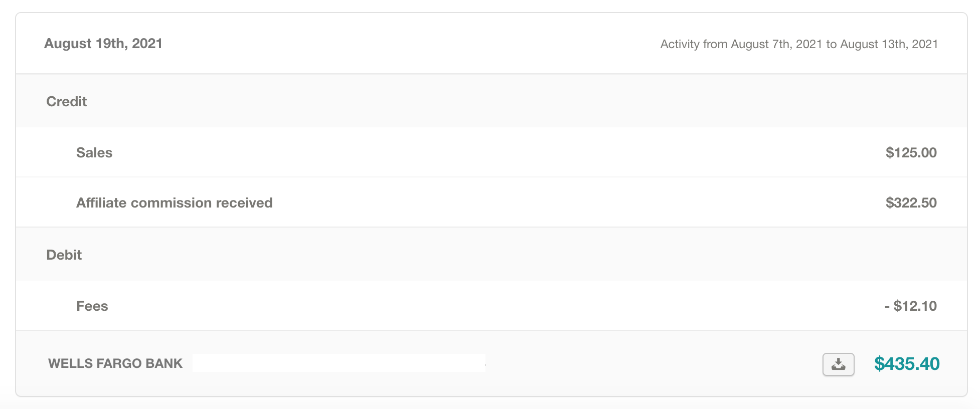Click the minus sign before fees amount
The height and width of the screenshot is (409, 980).
pos(887,306)
